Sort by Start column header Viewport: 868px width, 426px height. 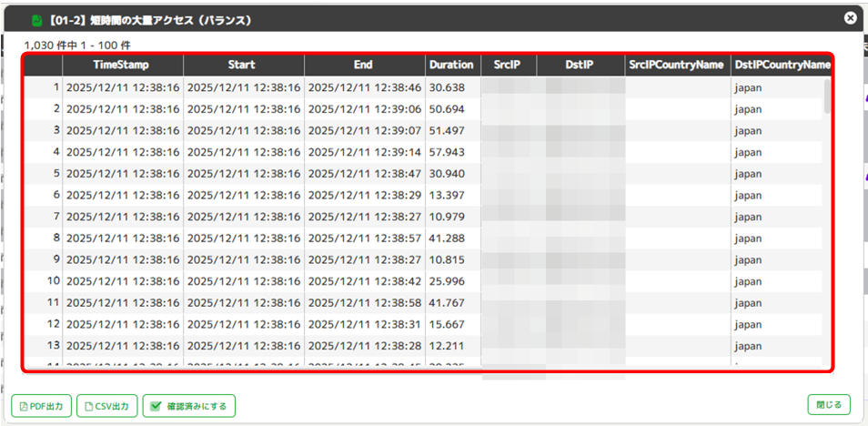tap(243, 65)
